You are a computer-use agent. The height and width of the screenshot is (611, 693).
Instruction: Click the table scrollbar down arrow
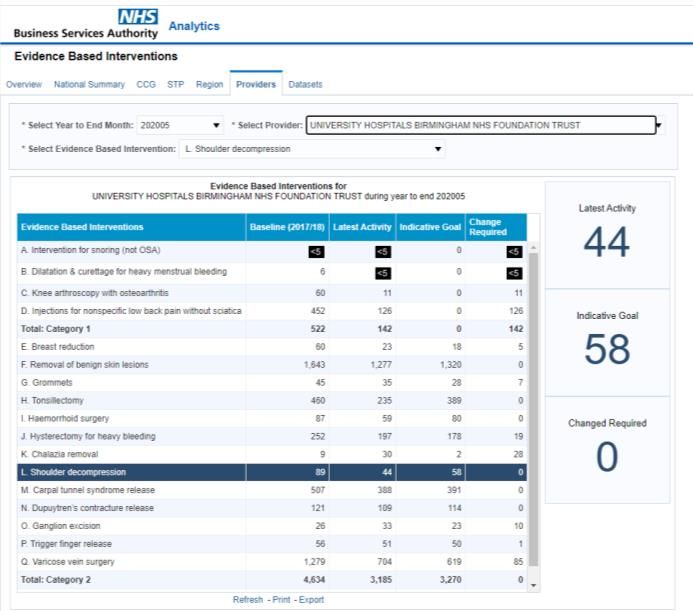(533, 585)
